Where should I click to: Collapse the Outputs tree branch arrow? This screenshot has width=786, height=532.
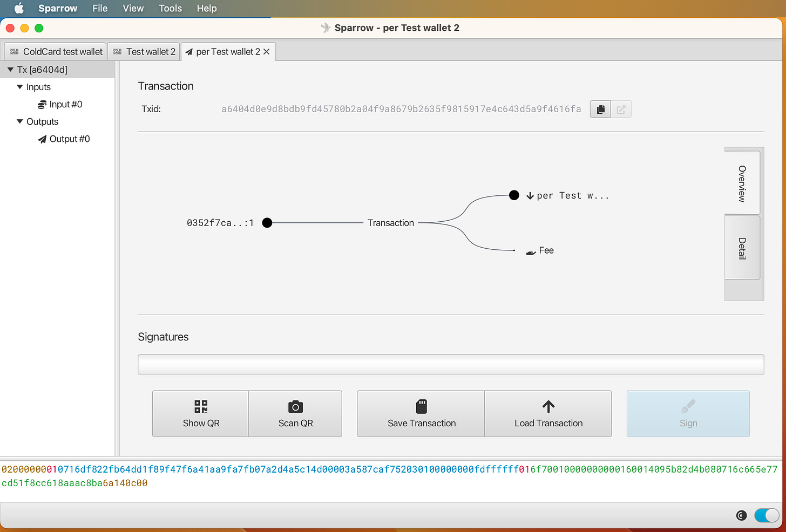click(20, 121)
